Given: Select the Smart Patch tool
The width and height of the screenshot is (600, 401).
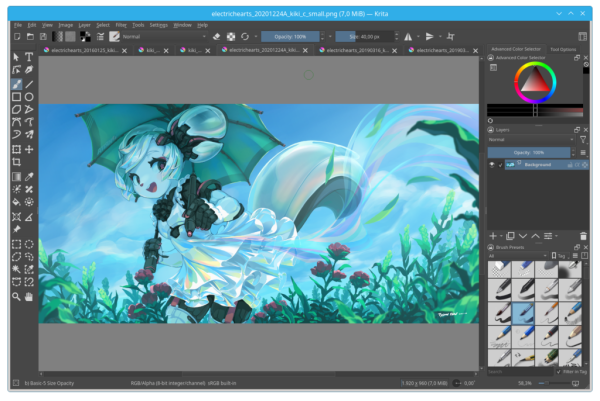Looking at the screenshot, I should [x=29, y=189].
